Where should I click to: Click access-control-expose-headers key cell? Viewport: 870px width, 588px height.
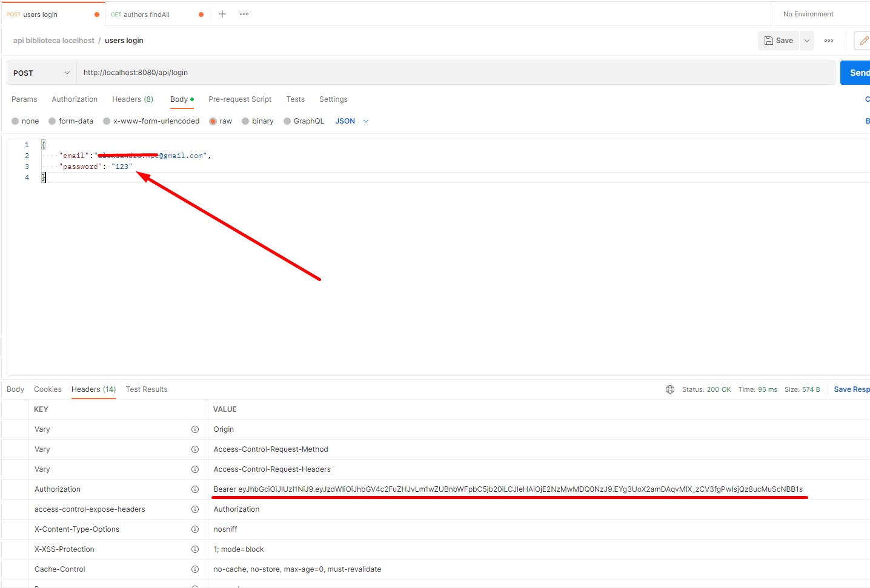pyautogui.click(x=90, y=509)
